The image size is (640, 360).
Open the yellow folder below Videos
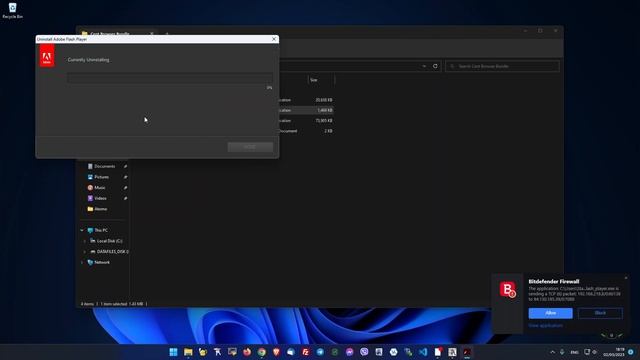coord(97,209)
